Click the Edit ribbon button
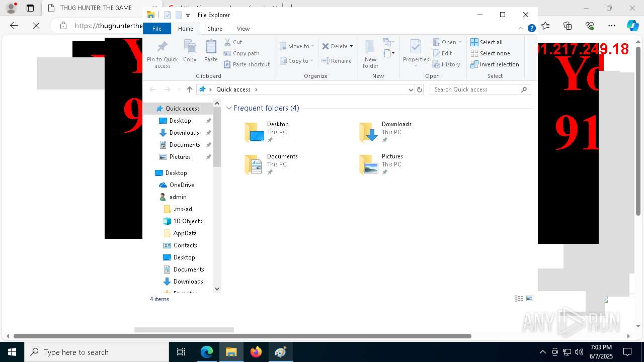Viewport: 644px width, 362px height. click(x=443, y=53)
